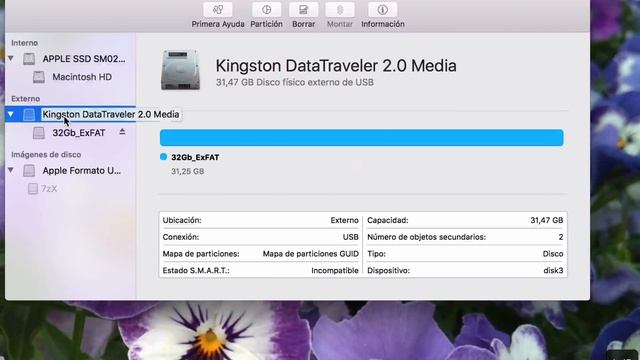The image size is (640, 360).
Task: Collapse the Kingston DataTraveler disclosure triangle
Action: point(11,114)
